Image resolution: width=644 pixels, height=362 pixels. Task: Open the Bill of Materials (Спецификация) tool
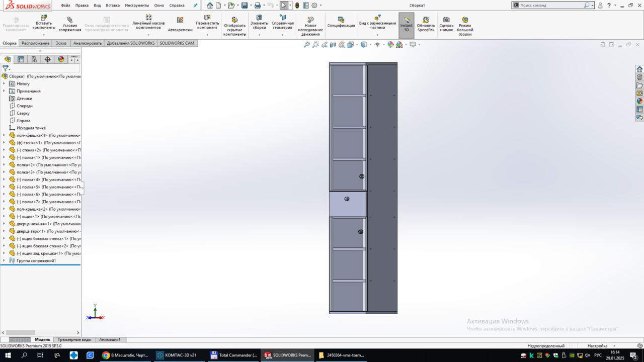tap(341, 23)
